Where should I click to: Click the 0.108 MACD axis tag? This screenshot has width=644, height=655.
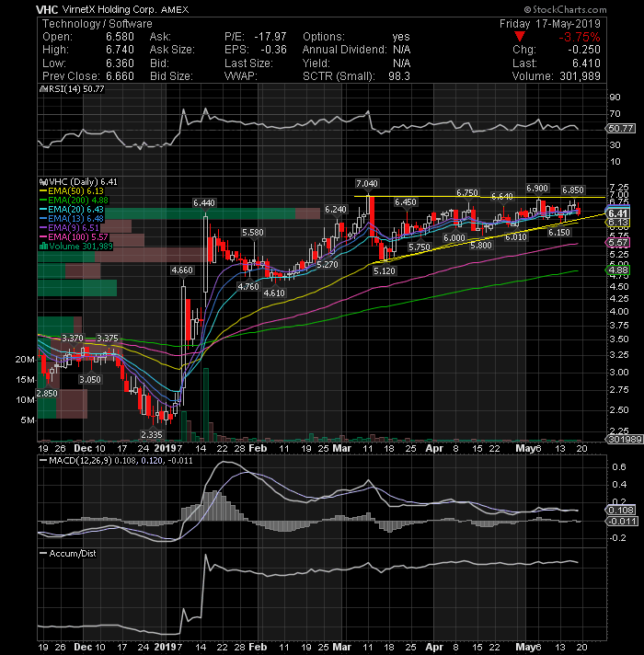tap(621, 510)
